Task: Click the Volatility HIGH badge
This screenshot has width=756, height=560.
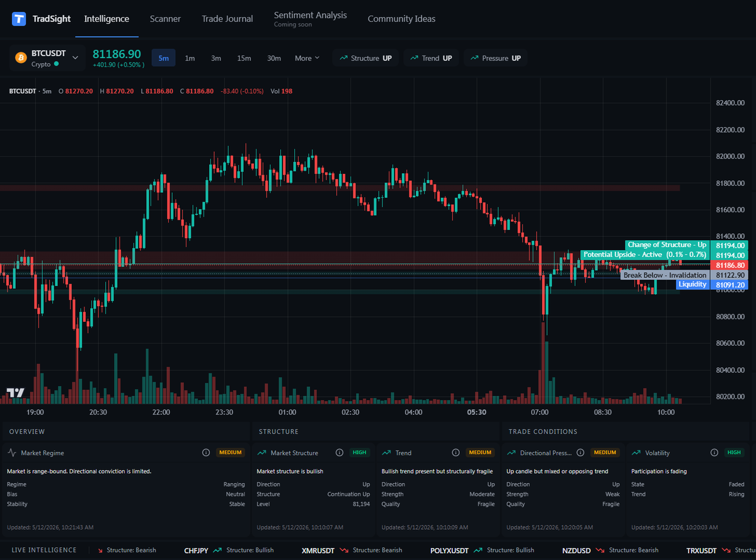Action: click(735, 452)
